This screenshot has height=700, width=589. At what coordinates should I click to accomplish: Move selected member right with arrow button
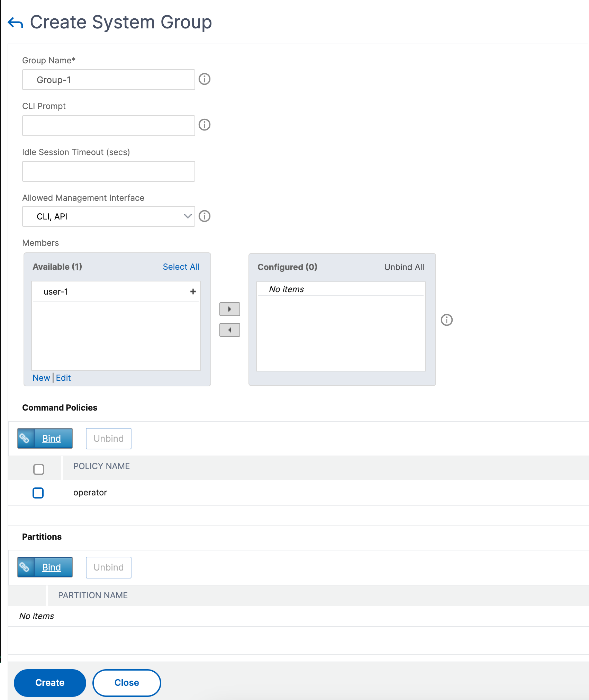tap(230, 309)
